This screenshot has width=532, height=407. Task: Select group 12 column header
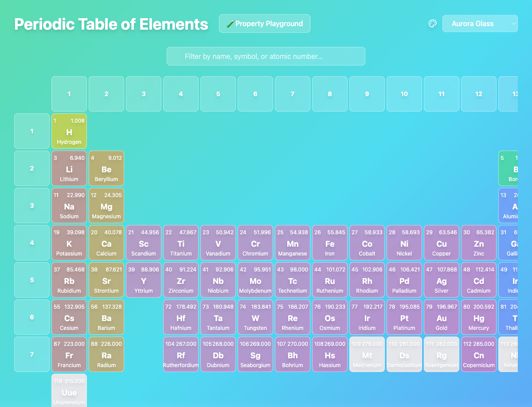click(479, 94)
